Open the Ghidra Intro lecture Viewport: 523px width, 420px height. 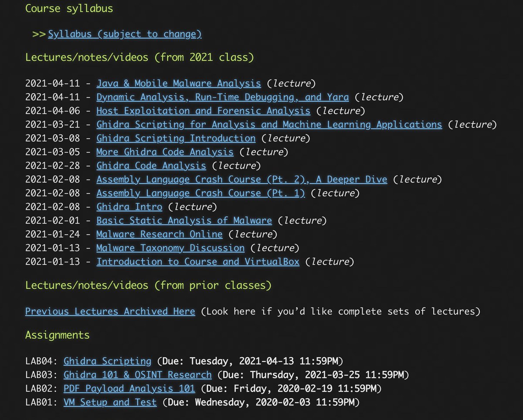pyautogui.click(x=129, y=207)
